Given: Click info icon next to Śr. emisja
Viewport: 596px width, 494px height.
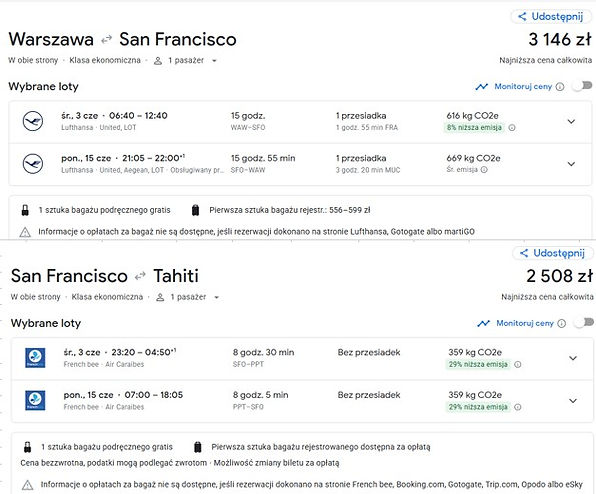Looking at the screenshot, I should point(484,169).
